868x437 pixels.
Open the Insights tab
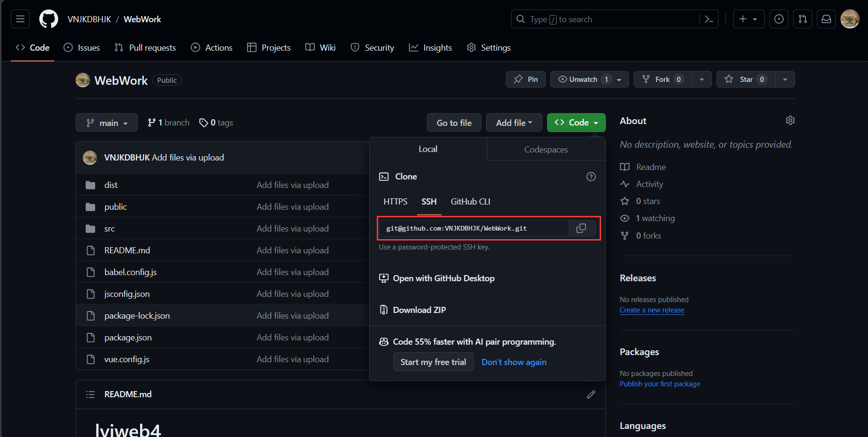tap(430, 48)
